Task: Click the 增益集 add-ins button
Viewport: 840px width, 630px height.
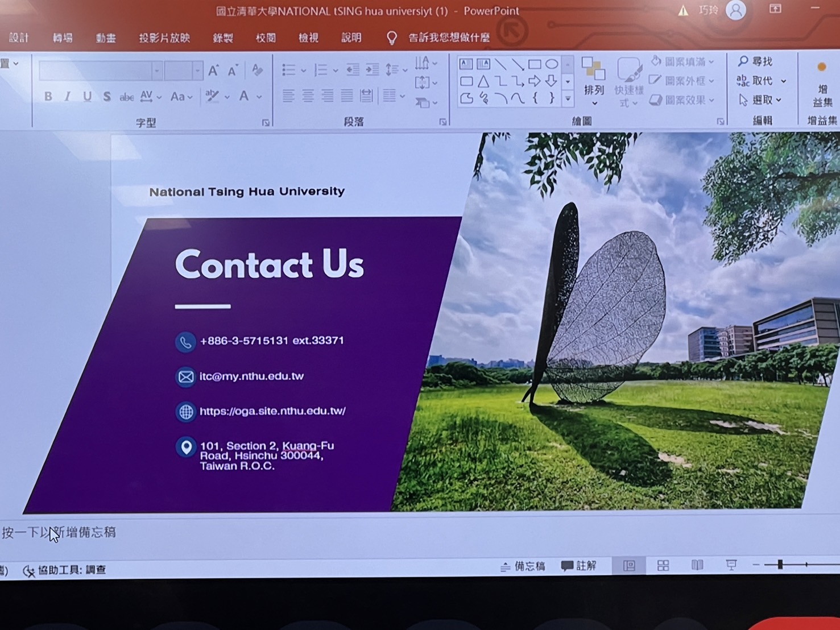Action: [x=822, y=85]
